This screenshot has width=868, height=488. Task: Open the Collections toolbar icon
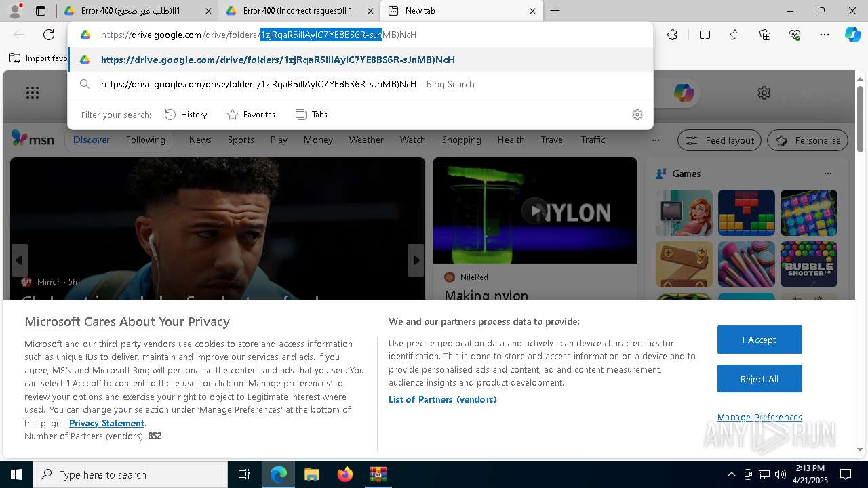point(765,35)
